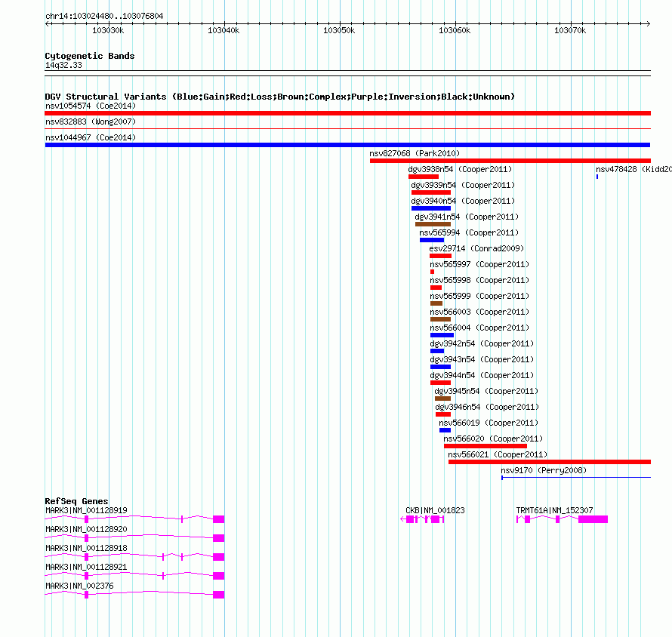672x637 pixels.
Task: Select MARK3|NM_001128918 transcript label
Action: coord(86,549)
